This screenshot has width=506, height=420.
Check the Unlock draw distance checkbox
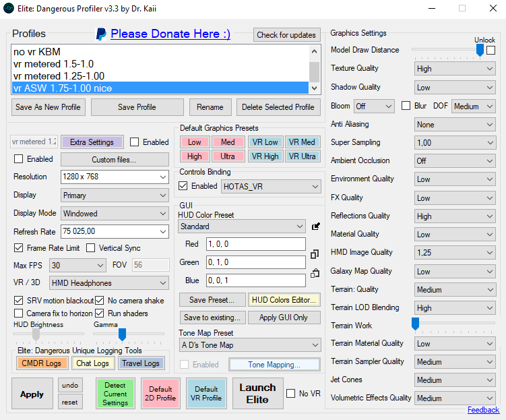pos(491,51)
